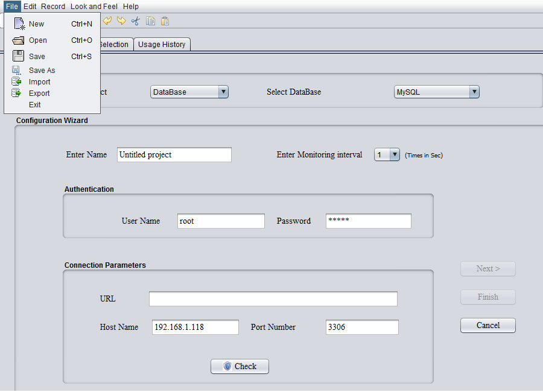Open the Monitoring interval dropdown

(387, 155)
